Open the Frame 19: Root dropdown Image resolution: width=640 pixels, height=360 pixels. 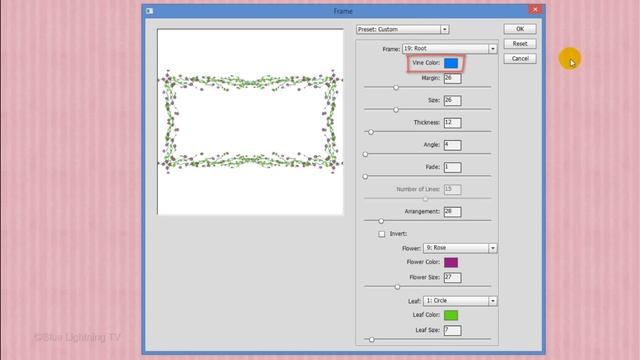click(x=449, y=49)
